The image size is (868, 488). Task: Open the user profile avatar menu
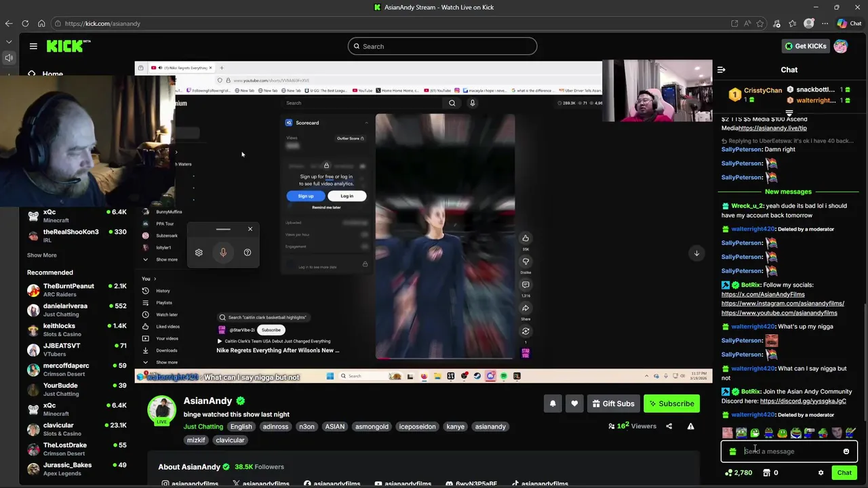[841, 46]
